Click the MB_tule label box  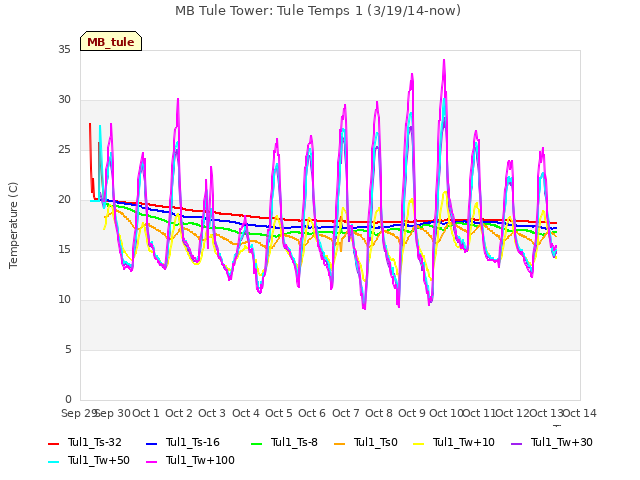111,41
